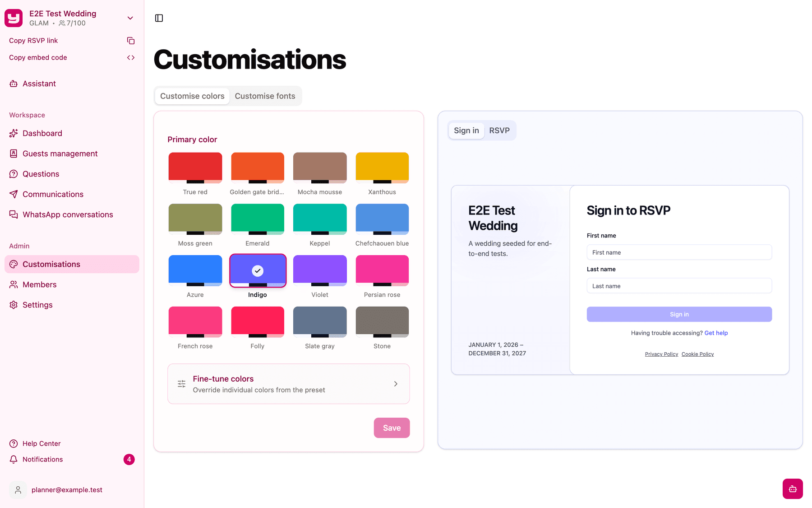This screenshot has height=508, width=812.
Task: Click the preview Sign in button
Action: click(679, 314)
